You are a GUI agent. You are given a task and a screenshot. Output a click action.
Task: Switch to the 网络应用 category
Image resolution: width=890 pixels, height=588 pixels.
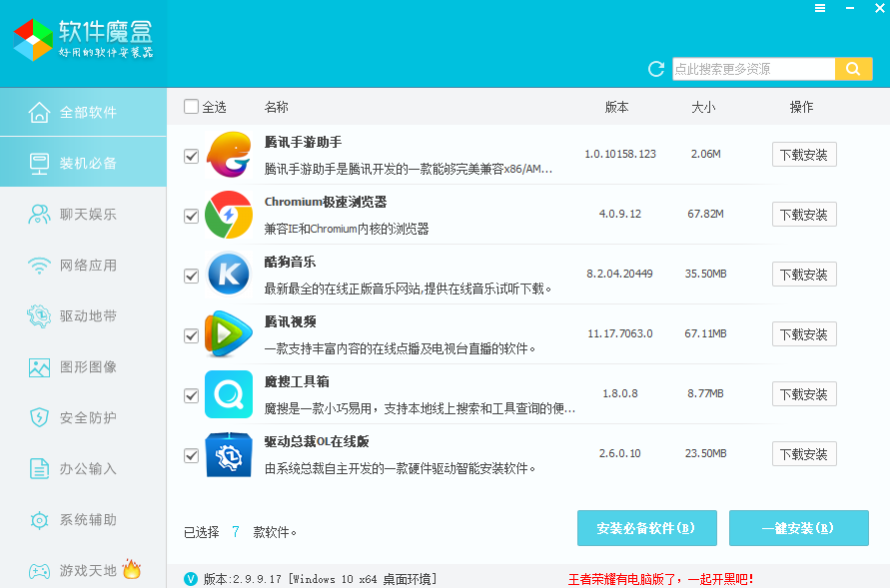coord(84,266)
